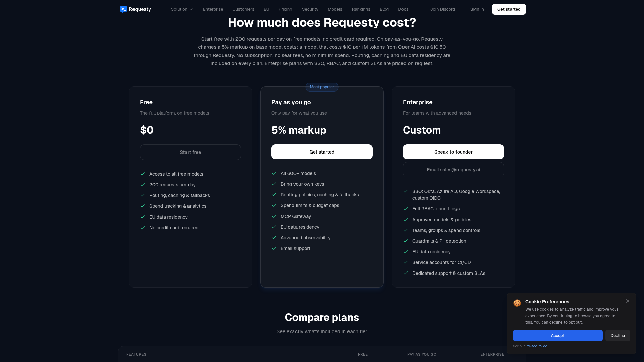Click the checkmark beside Spend tracking & analytics
Image resolution: width=644 pixels, height=362 pixels.
143,206
